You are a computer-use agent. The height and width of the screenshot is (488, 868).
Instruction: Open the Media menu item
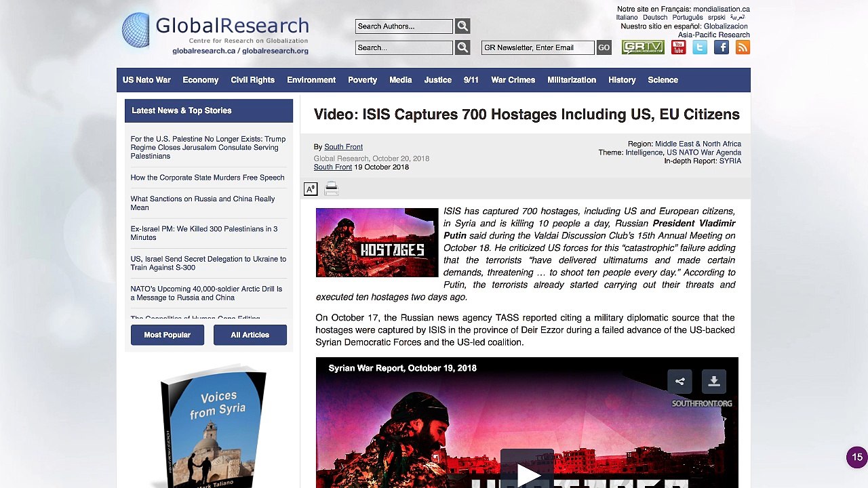[400, 80]
